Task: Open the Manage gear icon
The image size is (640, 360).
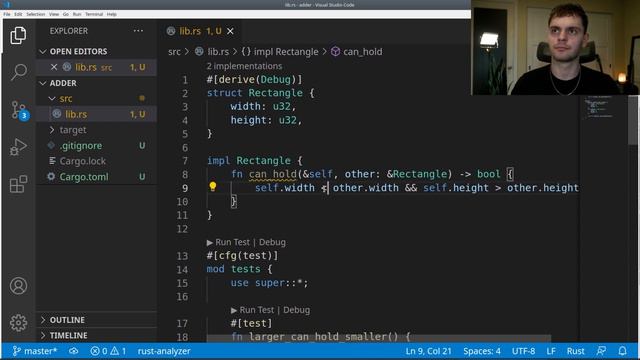Action: coord(18,322)
